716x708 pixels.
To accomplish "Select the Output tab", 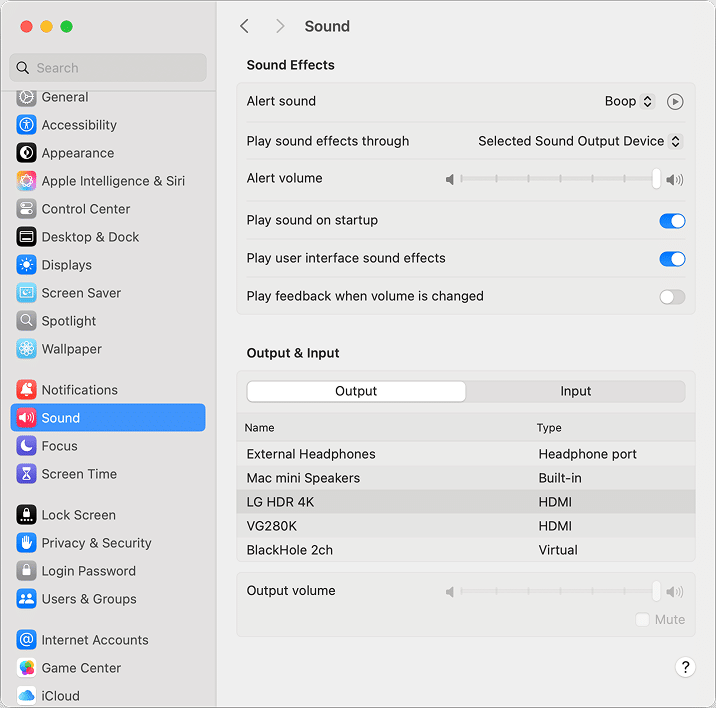I will click(x=356, y=391).
